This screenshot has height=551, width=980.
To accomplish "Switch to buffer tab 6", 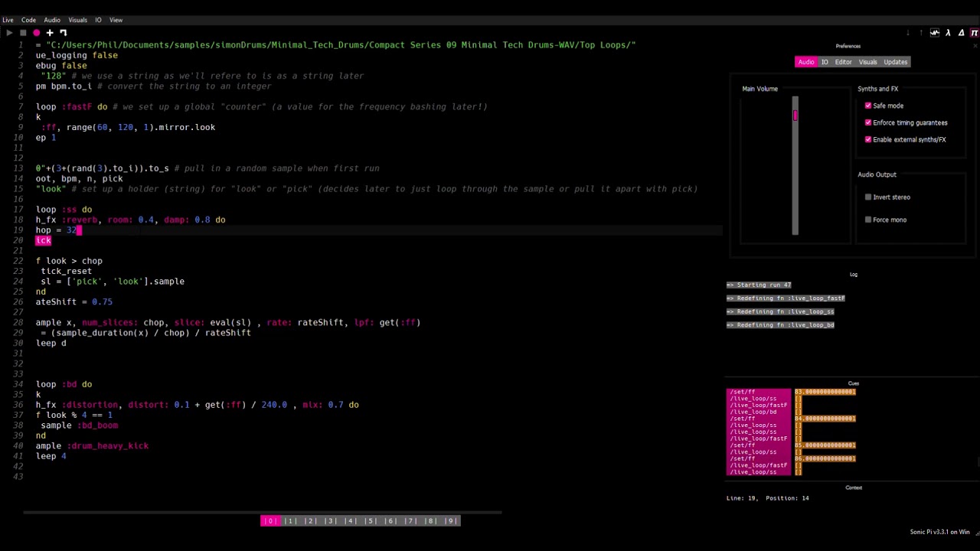I will click(x=390, y=521).
